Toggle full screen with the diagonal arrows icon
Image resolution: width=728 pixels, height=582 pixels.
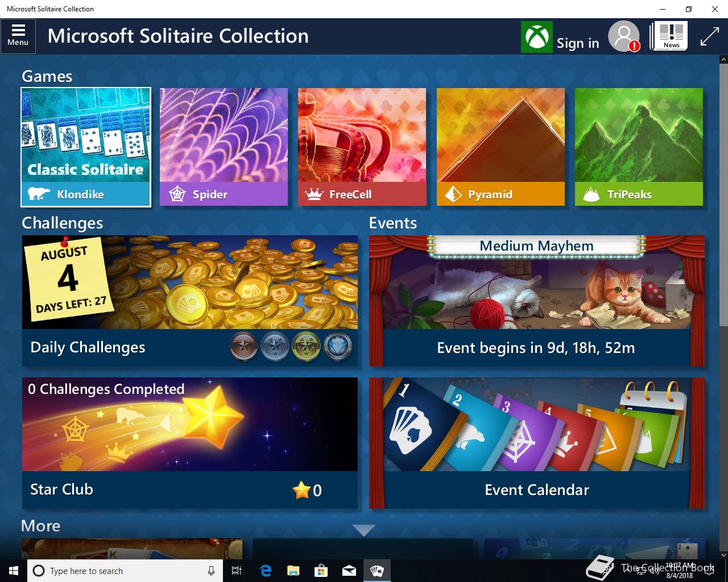click(x=710, y=36)
